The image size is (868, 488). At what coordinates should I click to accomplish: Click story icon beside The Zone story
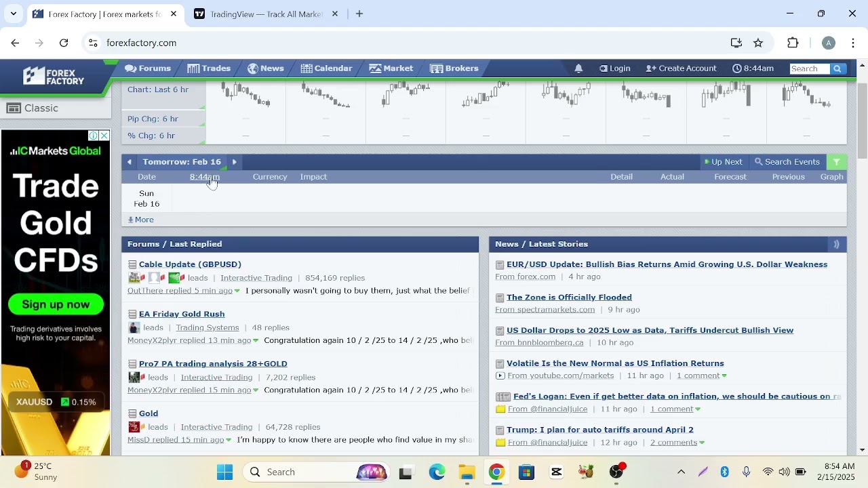[x=500, y=298]
